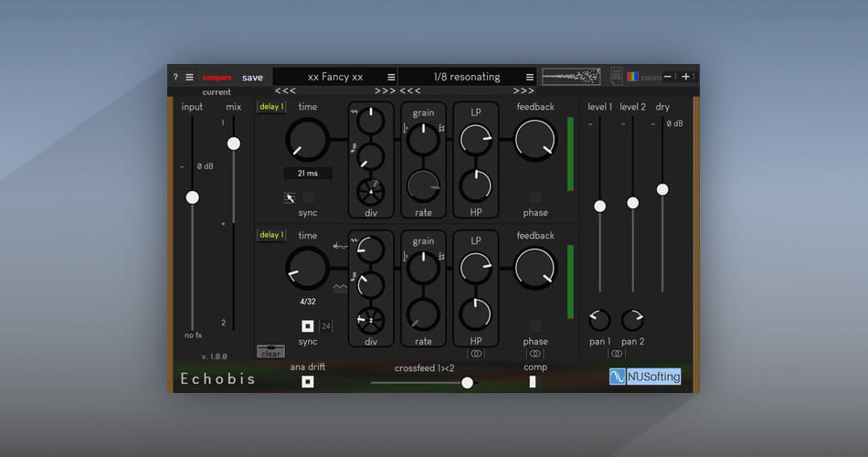Click the dry slider handle
This screenshot has width=868, height=457.
pyautogui.click(x=662, y=189)
